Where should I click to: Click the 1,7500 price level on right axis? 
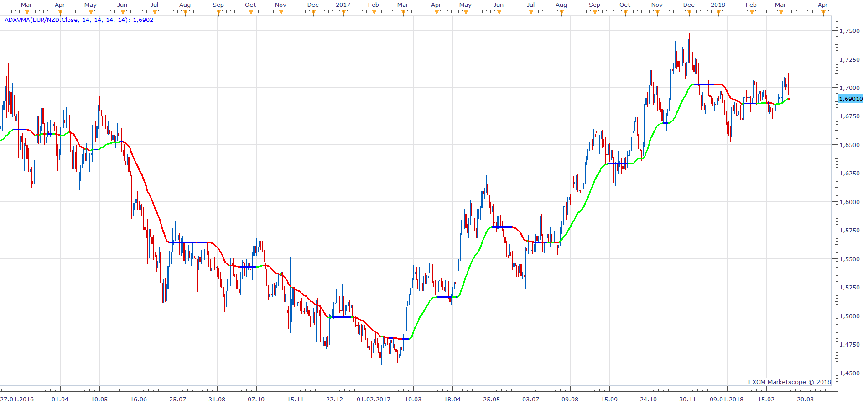(x=850, y=31)
